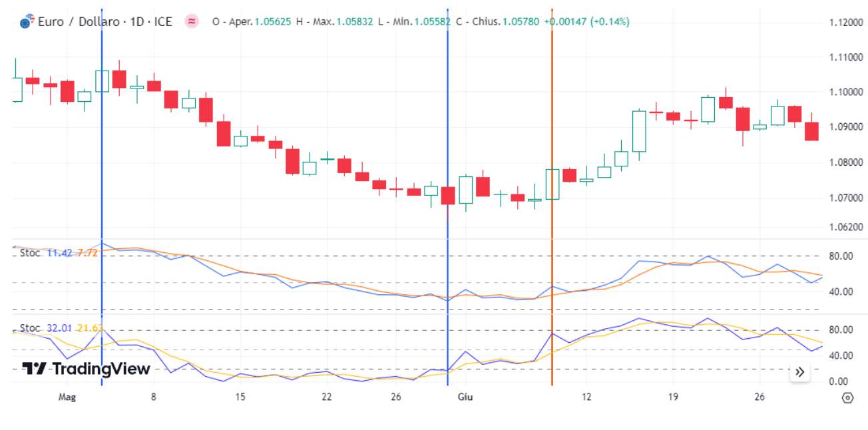Select the blue vertical line near Mag

click(x=102, y=196)
